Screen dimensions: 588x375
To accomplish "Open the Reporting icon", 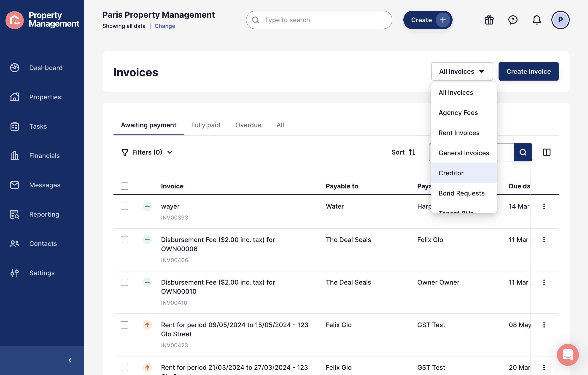I will (x=15, y=214).
